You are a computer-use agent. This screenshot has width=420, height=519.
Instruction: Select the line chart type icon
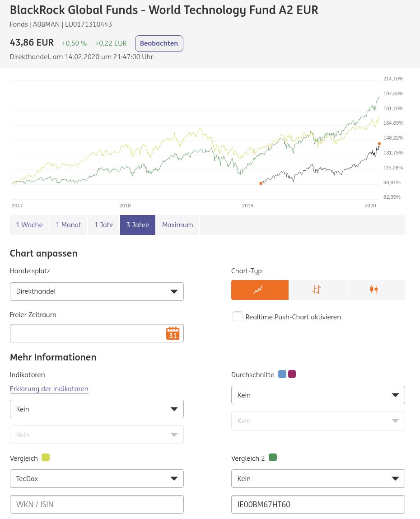[260, 290]
